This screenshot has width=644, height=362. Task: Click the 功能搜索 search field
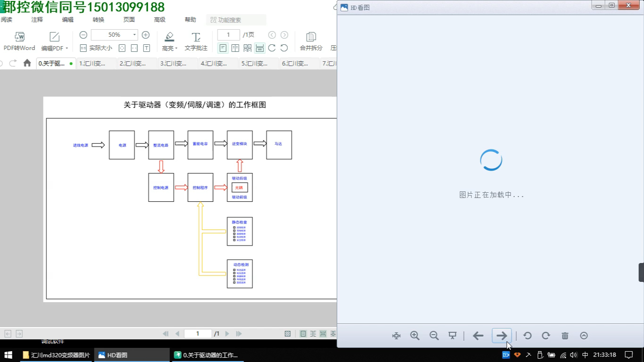[236, 20]
